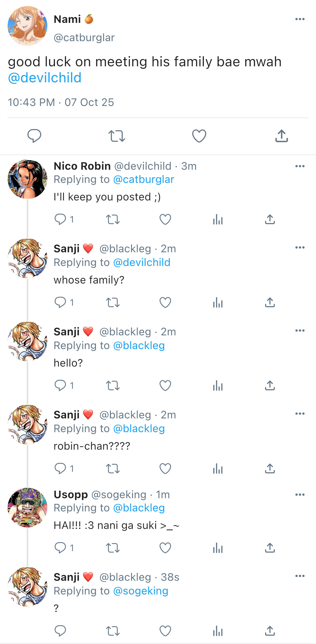Reply to Nami's main tweet

point(34,136)
